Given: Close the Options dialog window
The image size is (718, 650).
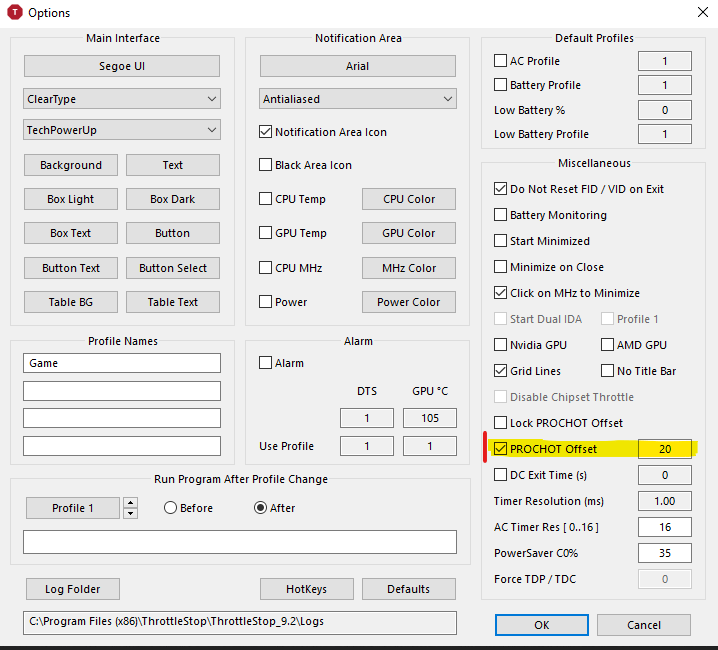Looking at the screenshot, I should pos(702,12).
